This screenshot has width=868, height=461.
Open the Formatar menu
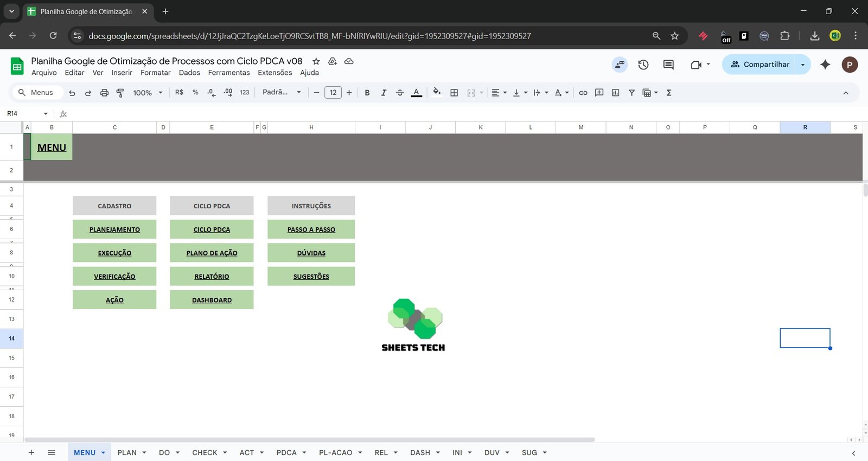(155, 73)
